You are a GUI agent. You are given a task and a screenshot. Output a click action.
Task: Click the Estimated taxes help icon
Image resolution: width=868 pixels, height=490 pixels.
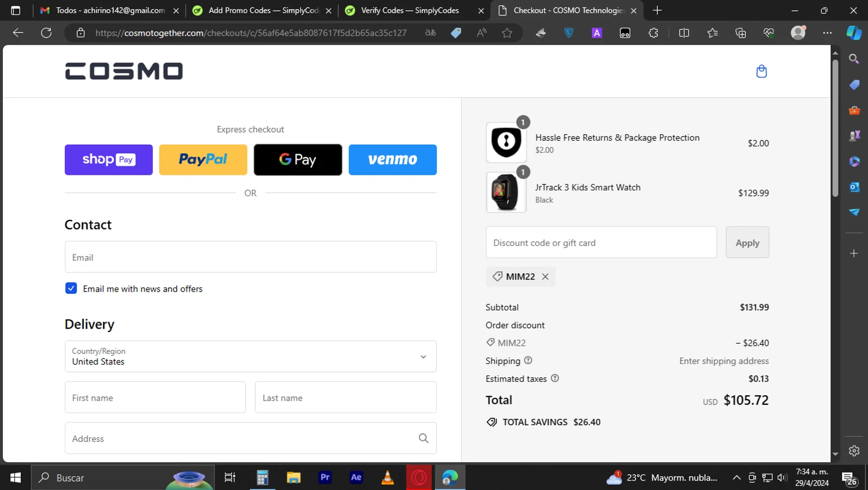tap(555, 378)
